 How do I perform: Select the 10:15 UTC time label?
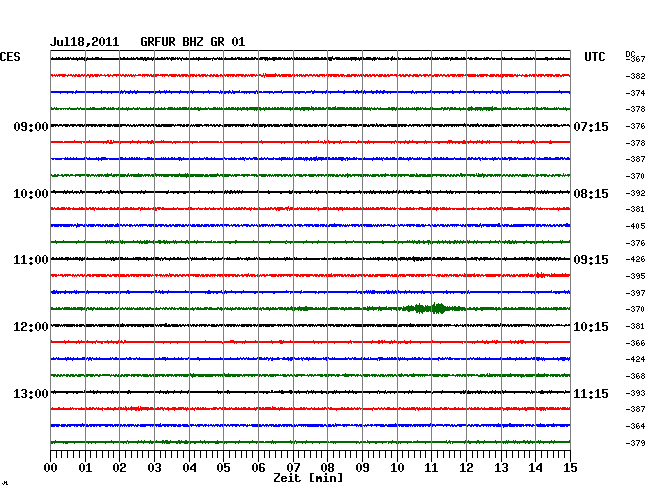(x=591, y=327)
